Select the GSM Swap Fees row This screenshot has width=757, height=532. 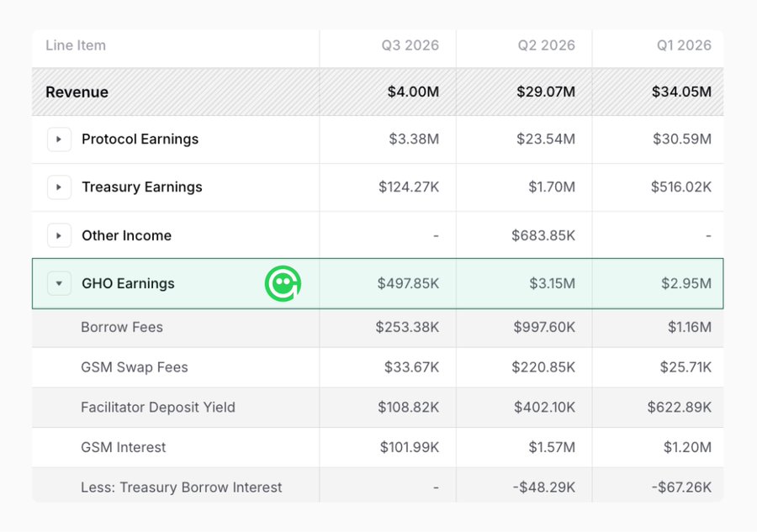click(x=378, y=367)
